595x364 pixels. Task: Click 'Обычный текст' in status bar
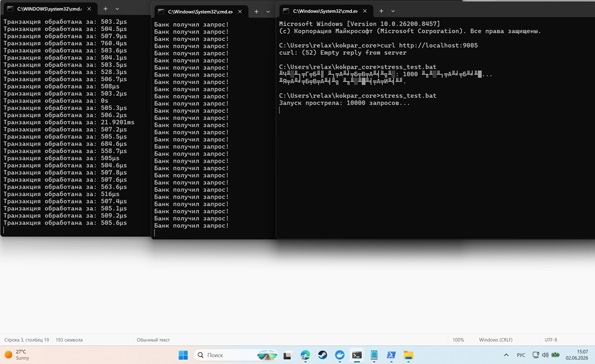click(x=153, y=340)
